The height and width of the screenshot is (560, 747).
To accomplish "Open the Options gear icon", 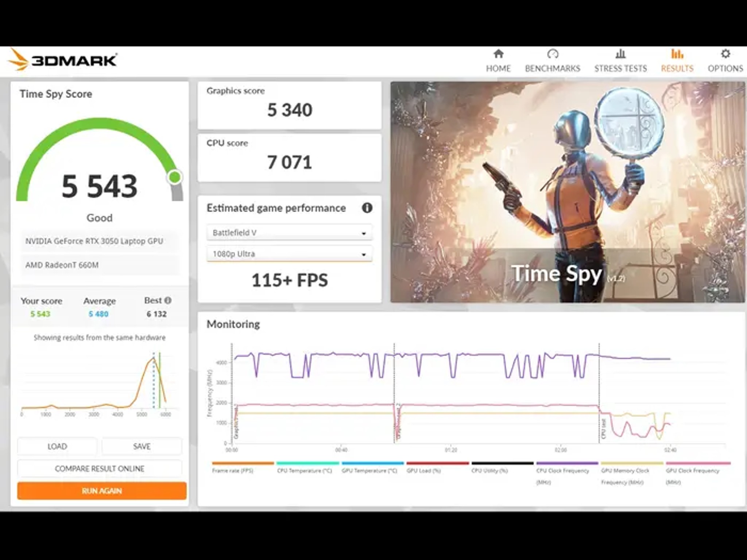I will click(x=725, y=54).
